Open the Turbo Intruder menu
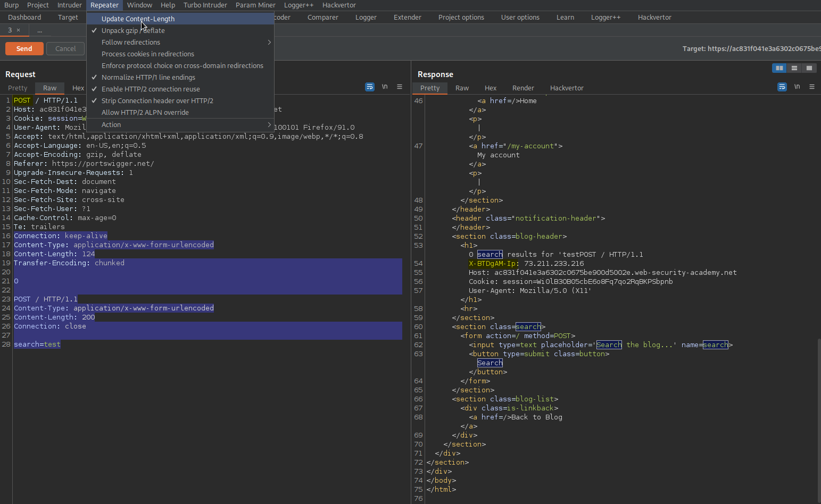821x504 pixels. click(x=205, y=5)
